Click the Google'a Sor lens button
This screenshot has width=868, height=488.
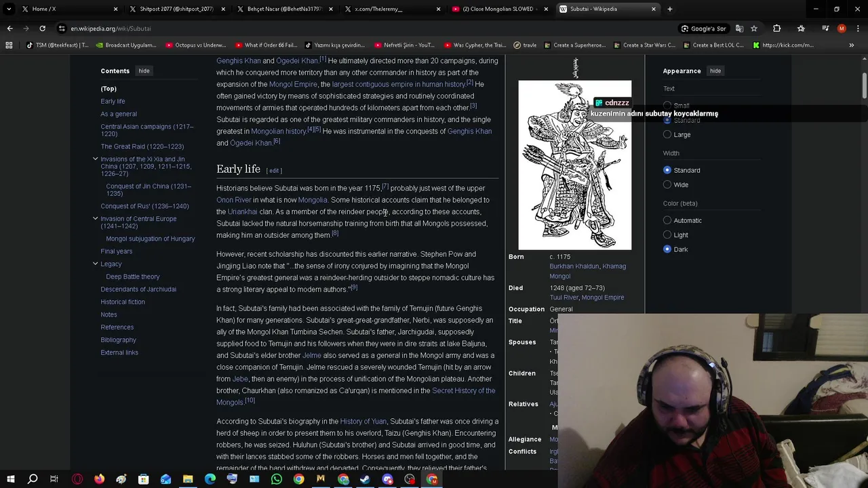(703, 28)
